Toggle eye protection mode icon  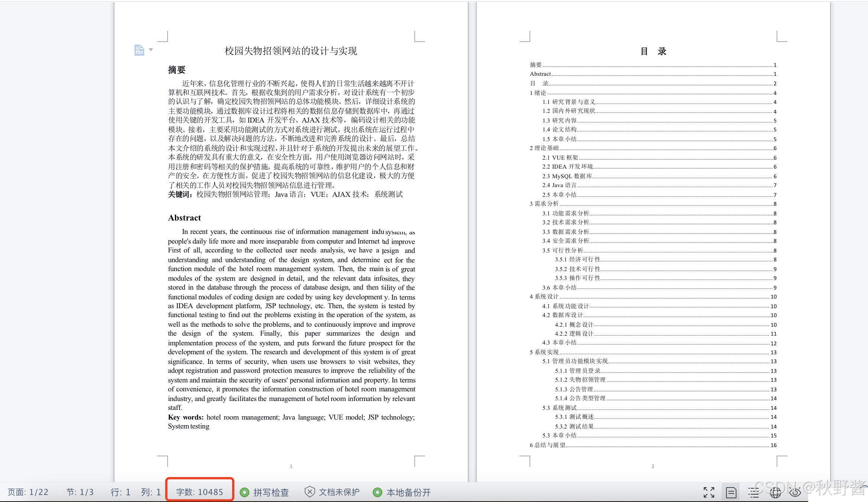pyautogui.click(x=795, y=492)
